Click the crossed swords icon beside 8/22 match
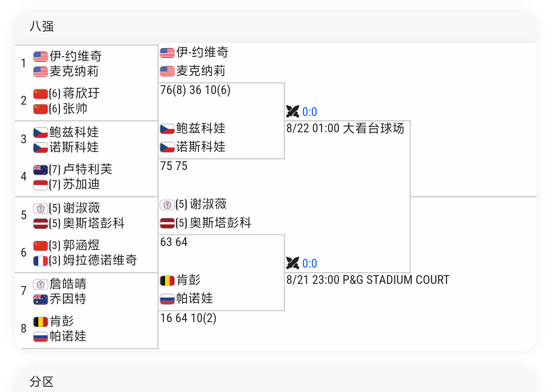Viewport: 553px width, 392px height. click(x=293, y=112)
